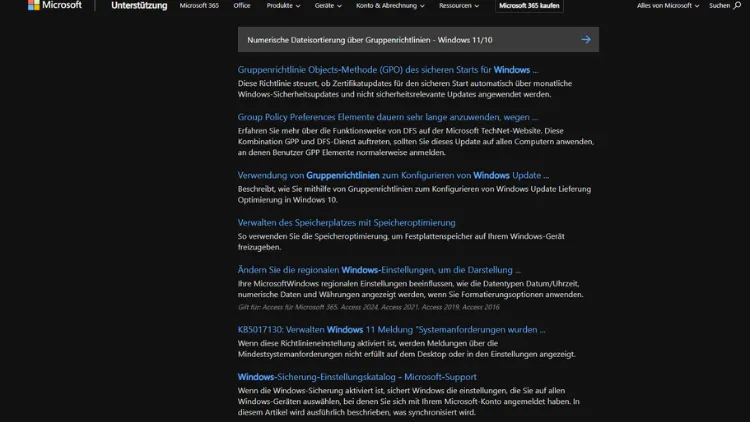Click the description starting 'Beschreibt, wie Sie mithilfe'
This screenshot has width=750, height=422.
pyautogui.click(x=414, y=194)
